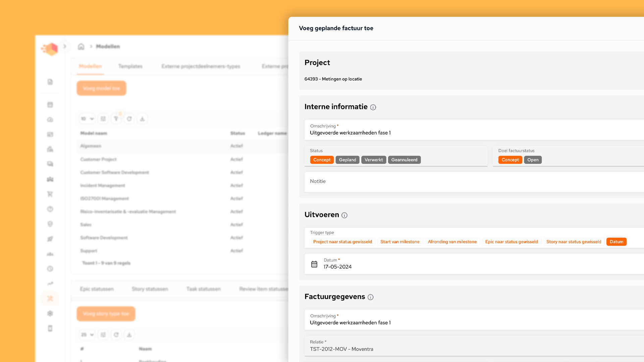This screenshot has height=362, width=644.
Task: Set the status to Gepland
Action: [347, 160]
